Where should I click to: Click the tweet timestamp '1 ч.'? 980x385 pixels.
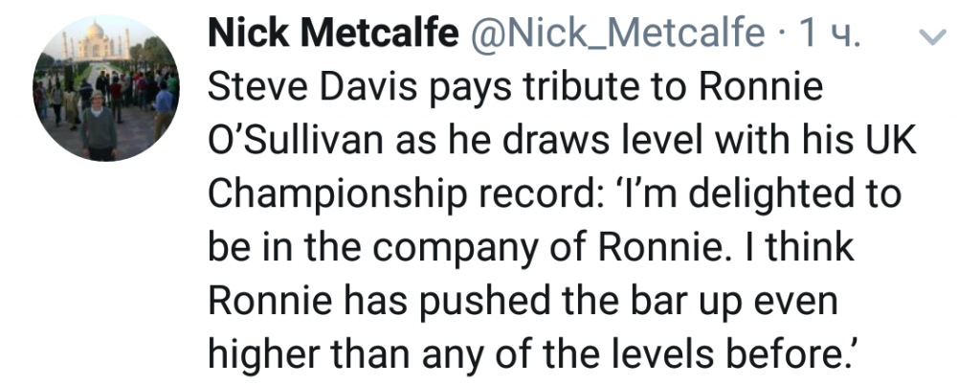click(x=829, y=37)
